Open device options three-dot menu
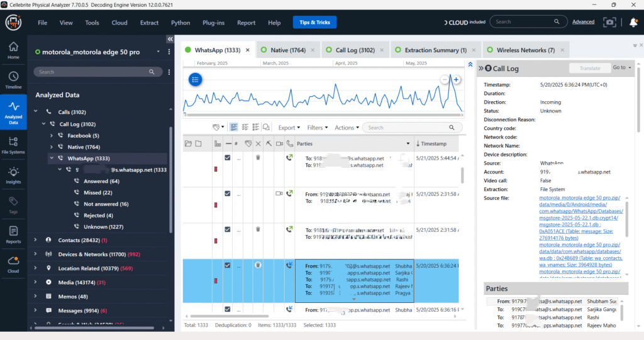This screenshot has width=644, height=340. 169,52
